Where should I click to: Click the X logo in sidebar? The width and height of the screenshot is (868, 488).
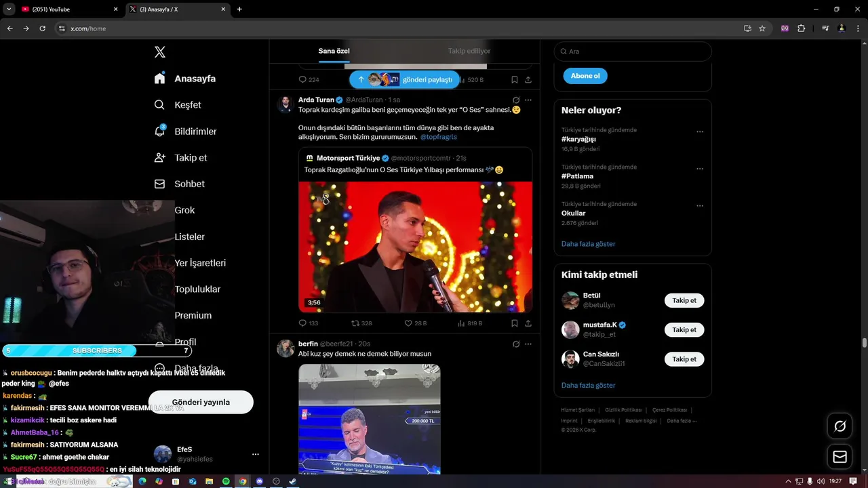[159, 52]
